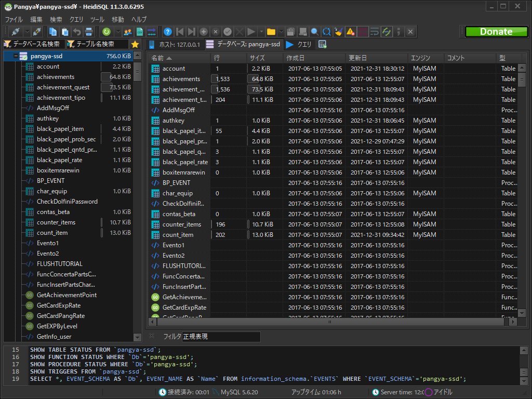Open the 編集 menu
The height and width of the screenshot is (399, 532).
click(36, 19)
